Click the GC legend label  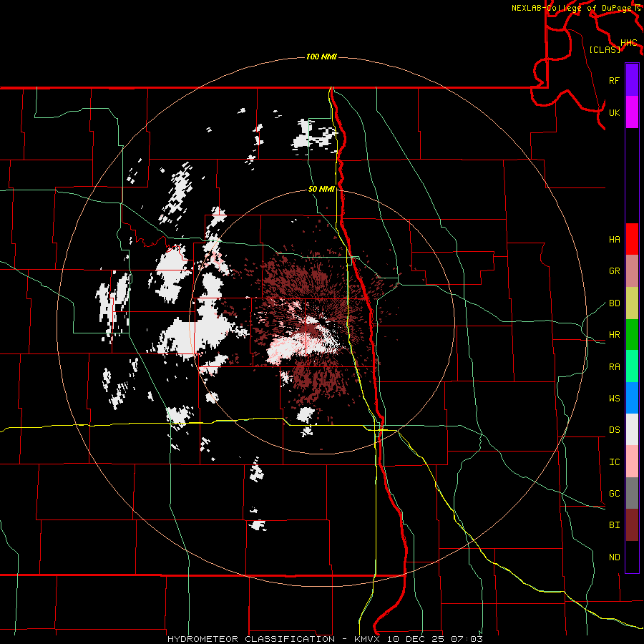tap(614, 493)
